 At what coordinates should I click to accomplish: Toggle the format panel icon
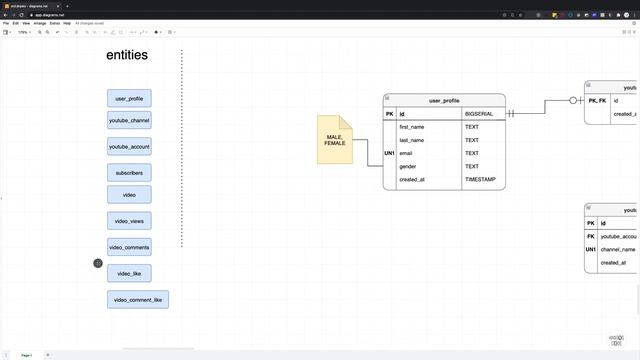tap(629, 32)
